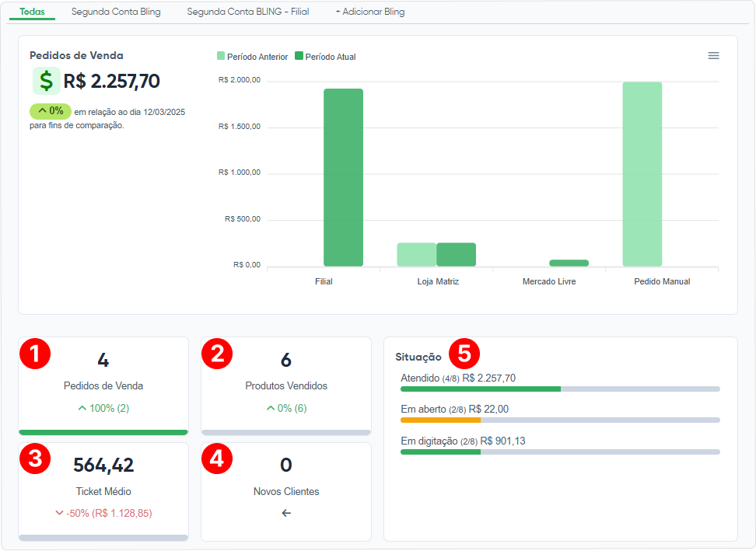Click the + Adicionar Bling button
756x551 pixels.
[x=370, y=12]
